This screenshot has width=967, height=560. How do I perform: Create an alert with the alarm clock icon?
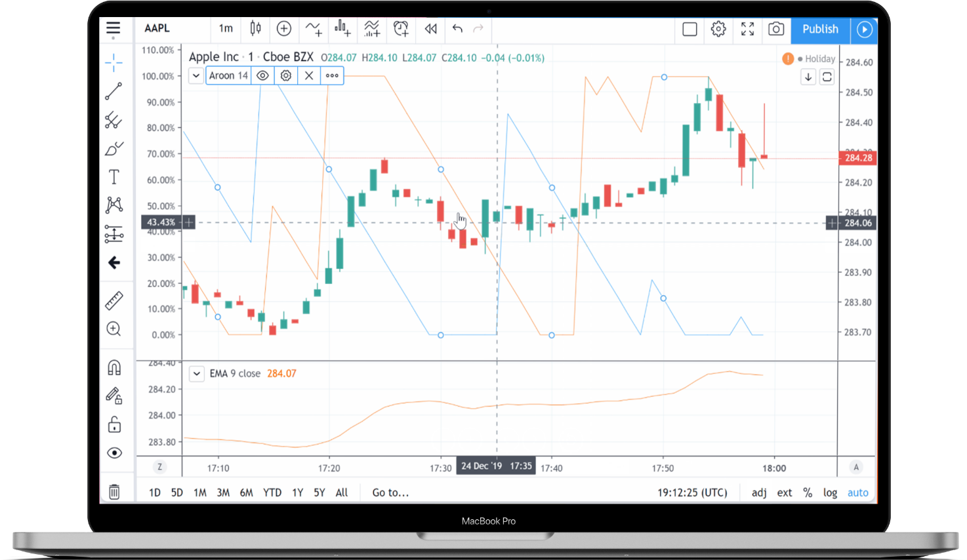click(x=401, y=28)
